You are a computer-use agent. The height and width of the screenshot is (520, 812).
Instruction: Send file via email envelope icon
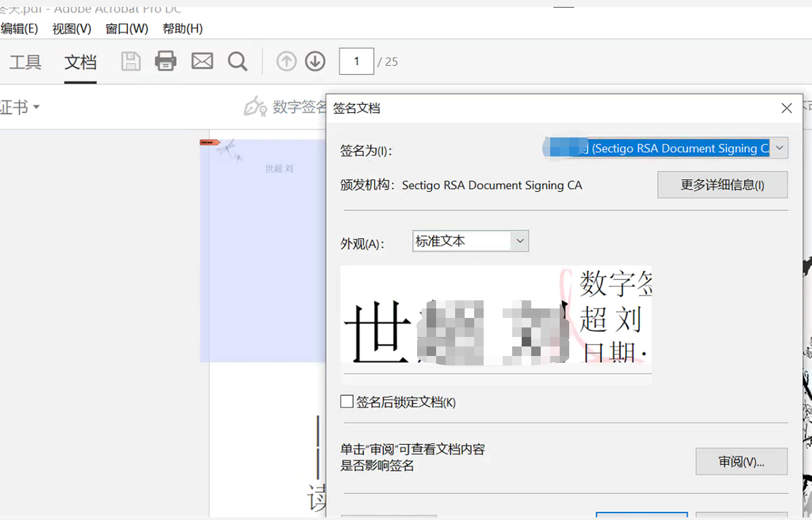click(202, 61)
